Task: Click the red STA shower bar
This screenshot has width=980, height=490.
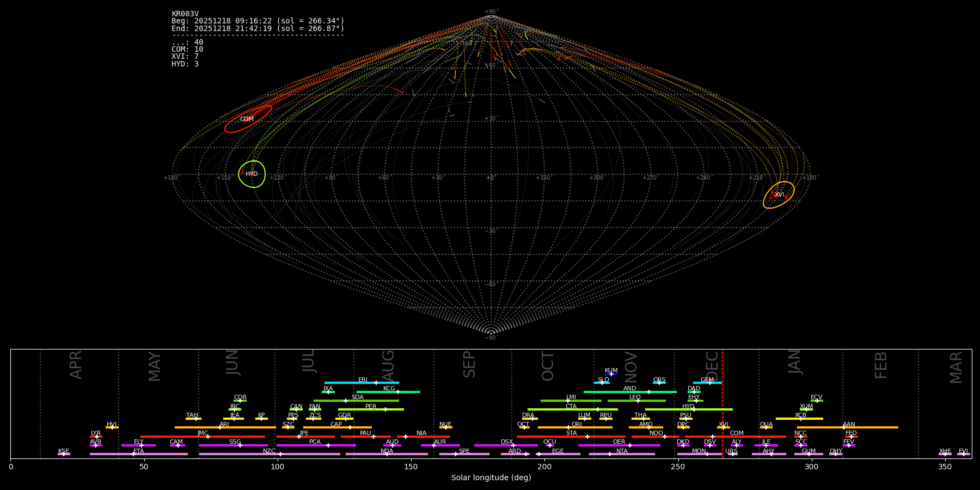Action: (x=571, y=436)
